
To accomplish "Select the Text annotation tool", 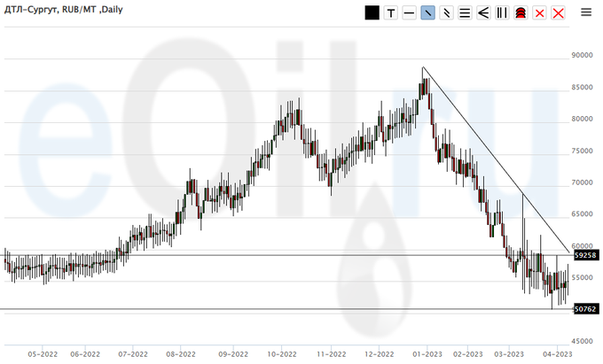I will 390,12.
